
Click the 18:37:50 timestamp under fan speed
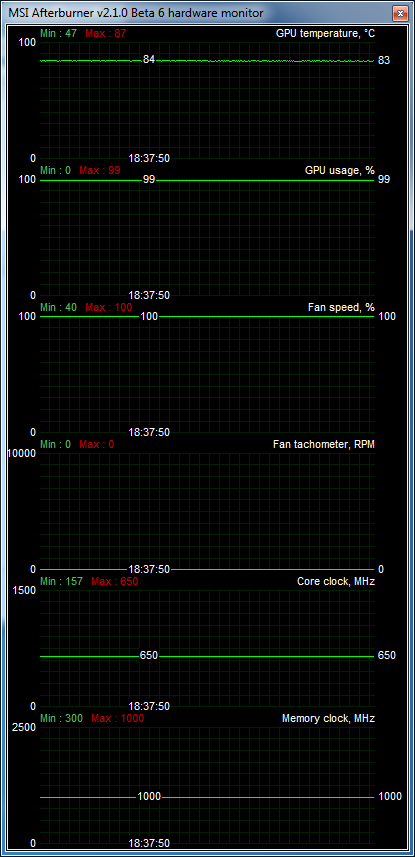pyautogui.click(x=149, y=432)
